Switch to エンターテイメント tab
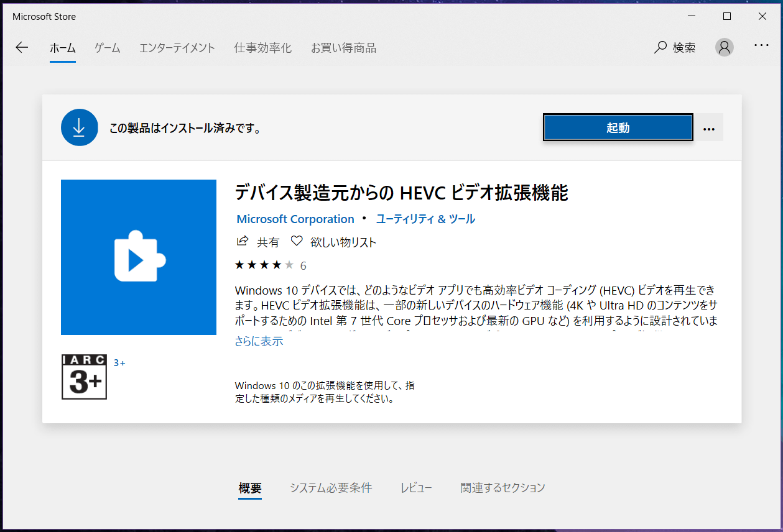Image resolution: width=783 pixels, height=532 pixels. tap(177, 48)
